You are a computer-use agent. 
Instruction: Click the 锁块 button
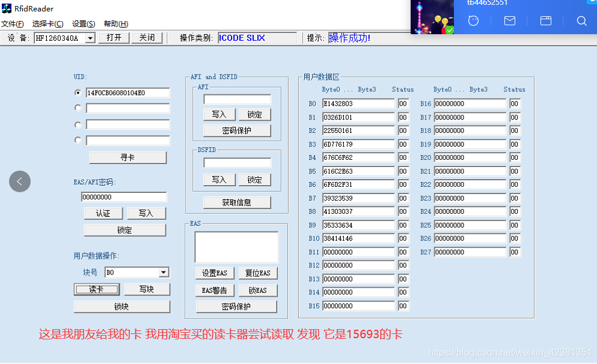[122, 306]
